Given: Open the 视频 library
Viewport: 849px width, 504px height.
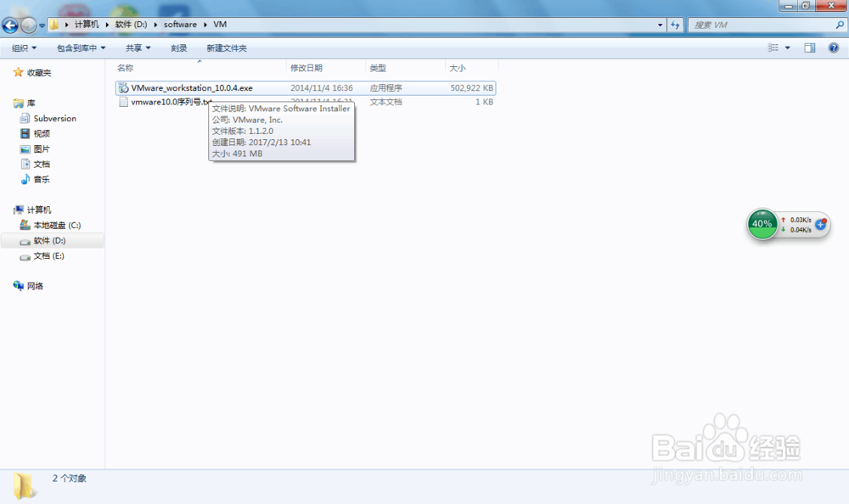Looking at the screenshot, I should point(42,133).
